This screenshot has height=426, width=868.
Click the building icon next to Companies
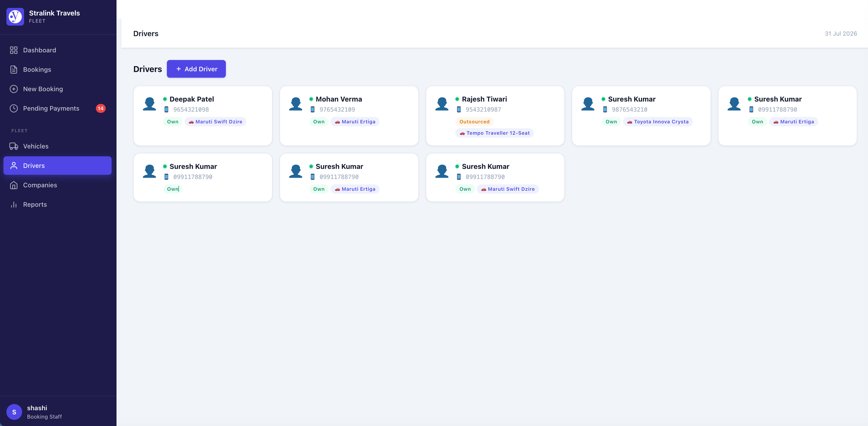(14, 185)
